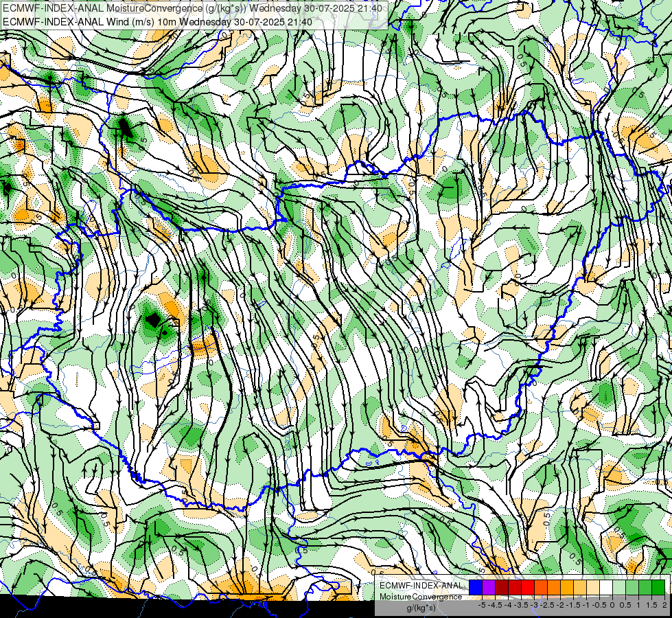Click the -4.5 legend scale label
Screen dimensions: 672x618
click(495, 605)
